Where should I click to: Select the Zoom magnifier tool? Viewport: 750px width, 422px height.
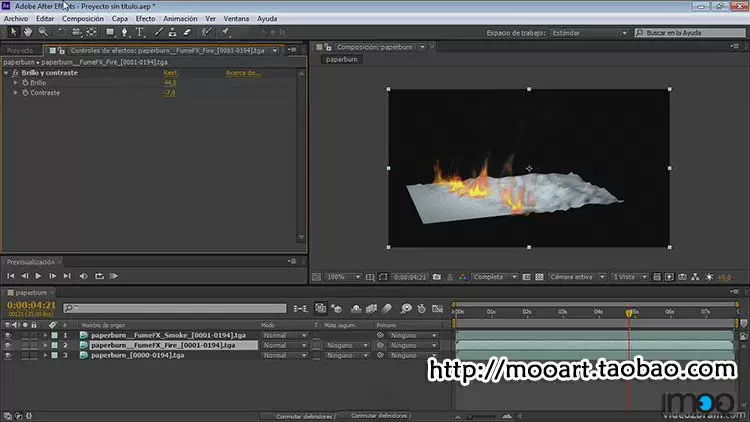pyautogui.click(x=43, y=32)
